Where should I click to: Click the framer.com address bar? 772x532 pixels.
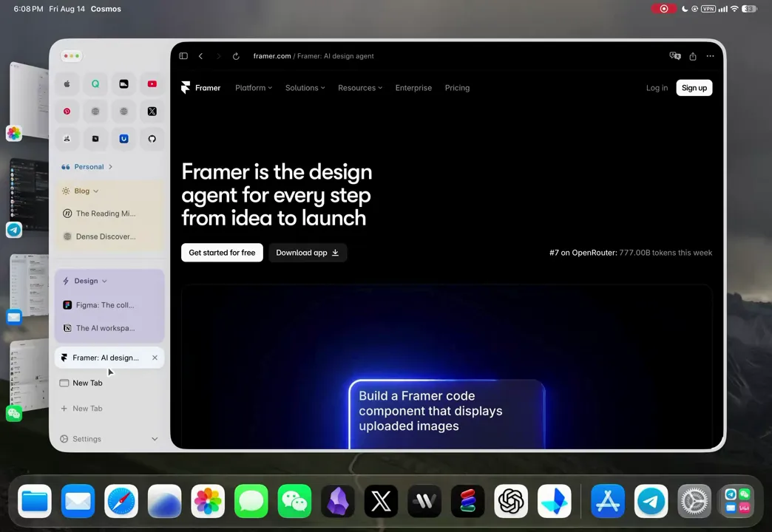(314, 56)
